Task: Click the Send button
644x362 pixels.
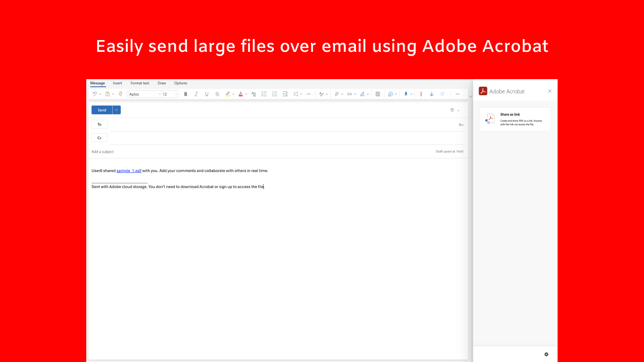Action: pyautogui.click(x=102, y=110)
